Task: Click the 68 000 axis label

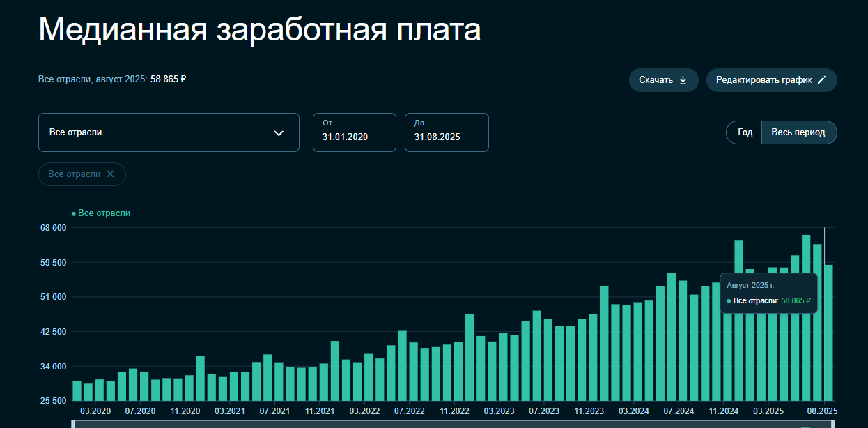Action: coord(52,228)
